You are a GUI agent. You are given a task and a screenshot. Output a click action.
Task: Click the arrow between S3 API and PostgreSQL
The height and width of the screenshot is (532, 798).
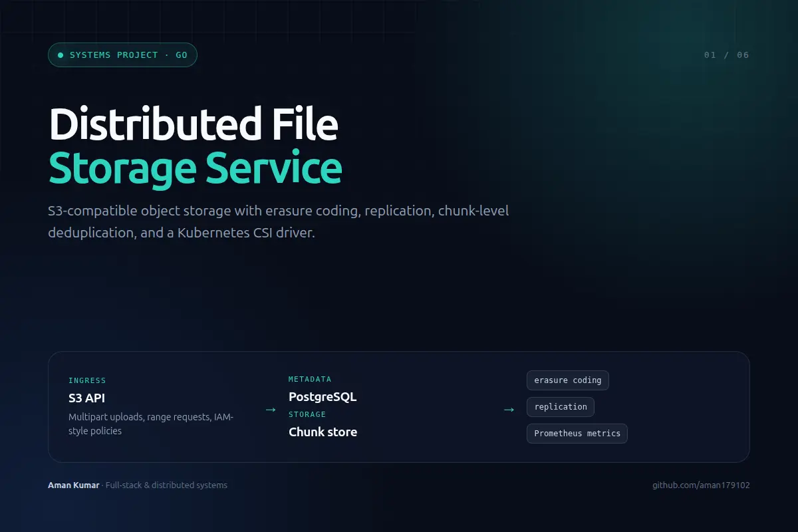[271, 410]
